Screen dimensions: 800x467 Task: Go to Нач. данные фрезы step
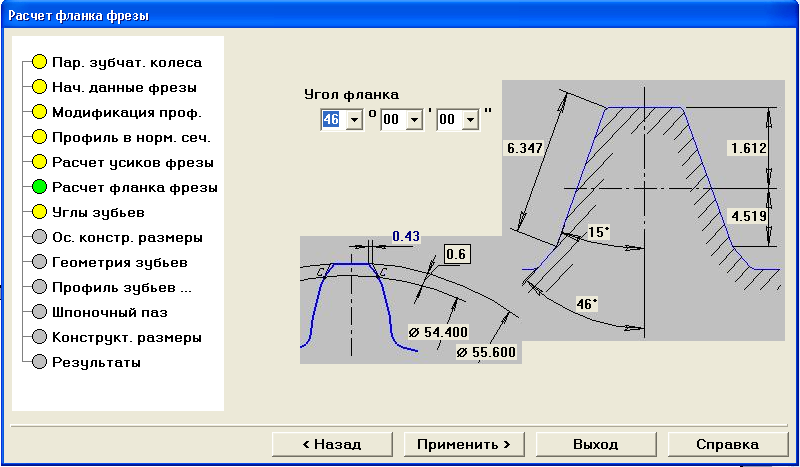(x=124, y=88)
